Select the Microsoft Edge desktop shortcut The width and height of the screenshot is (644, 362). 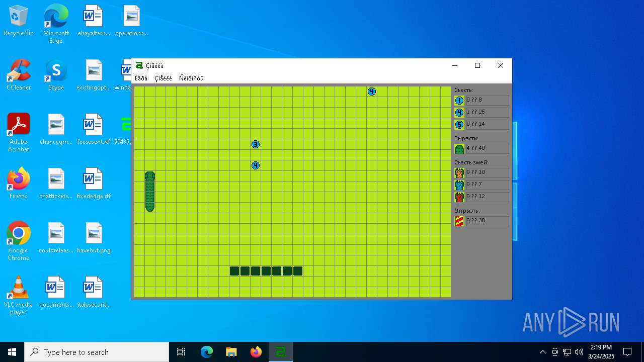56,24
